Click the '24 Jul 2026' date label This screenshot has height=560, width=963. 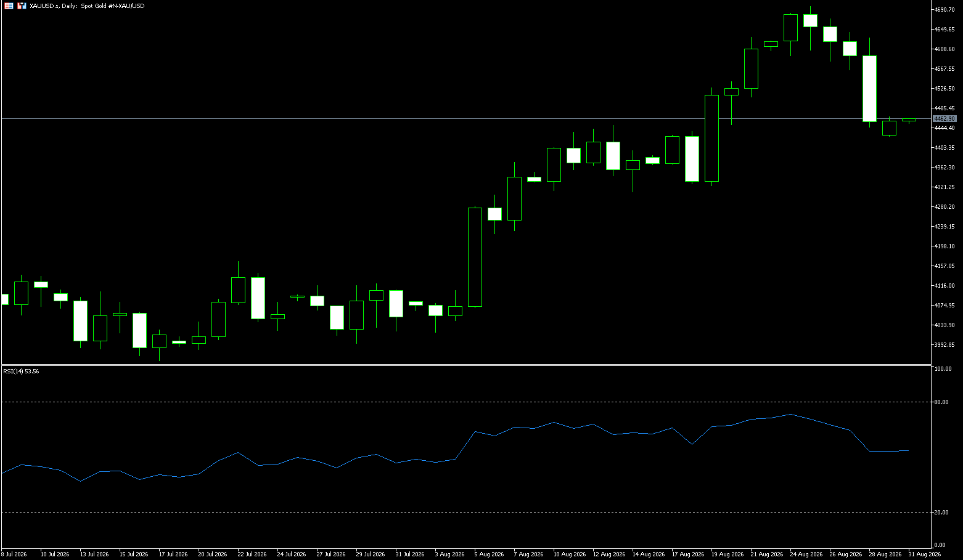(292, 554)
